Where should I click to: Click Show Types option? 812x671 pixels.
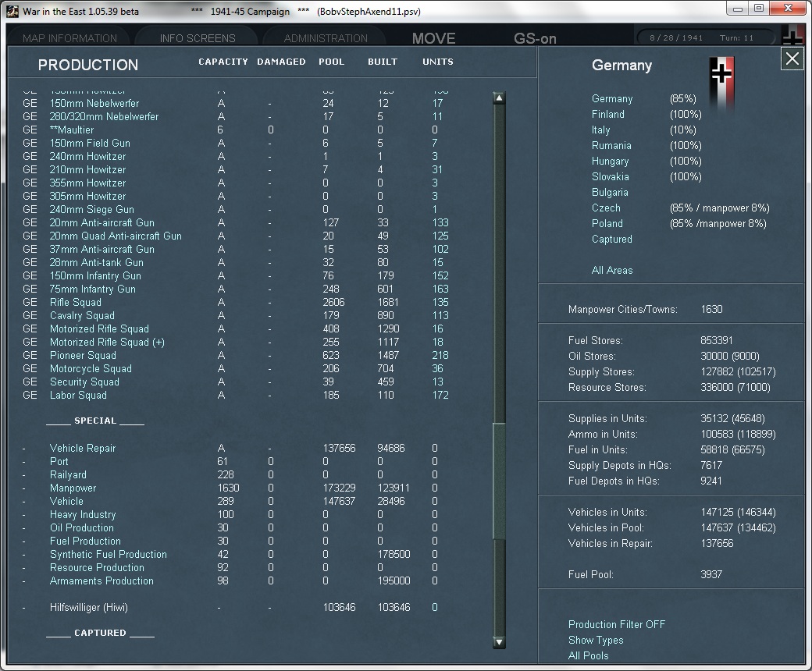click(x=596, y=640)
